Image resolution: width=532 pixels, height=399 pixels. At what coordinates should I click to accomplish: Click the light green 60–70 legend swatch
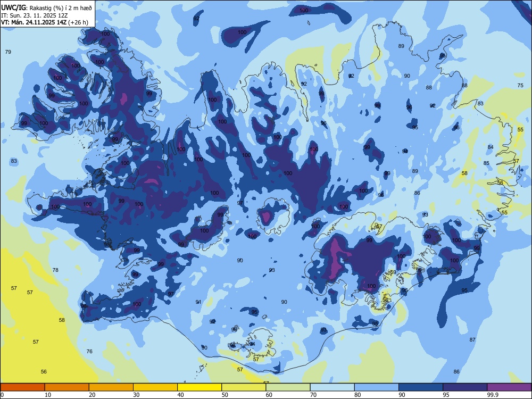(x=288, y=387)
